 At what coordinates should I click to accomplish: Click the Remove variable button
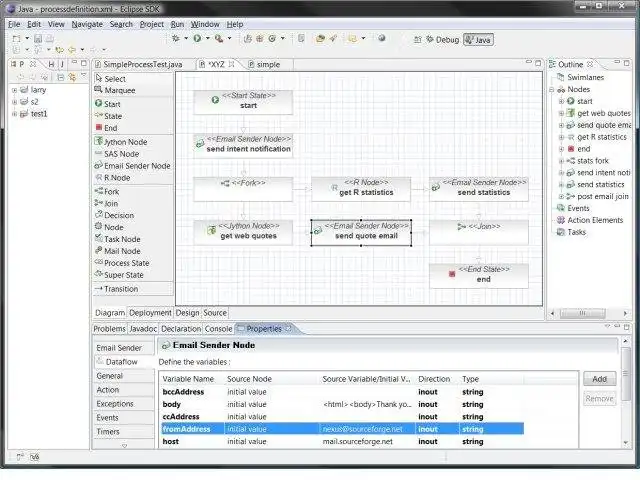click(599, 398)
